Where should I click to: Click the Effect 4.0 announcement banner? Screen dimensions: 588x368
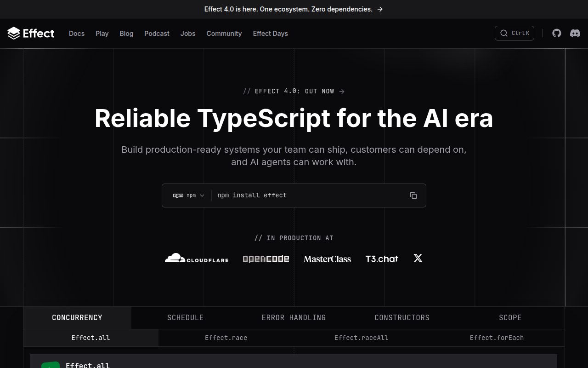tap(294, 9)
